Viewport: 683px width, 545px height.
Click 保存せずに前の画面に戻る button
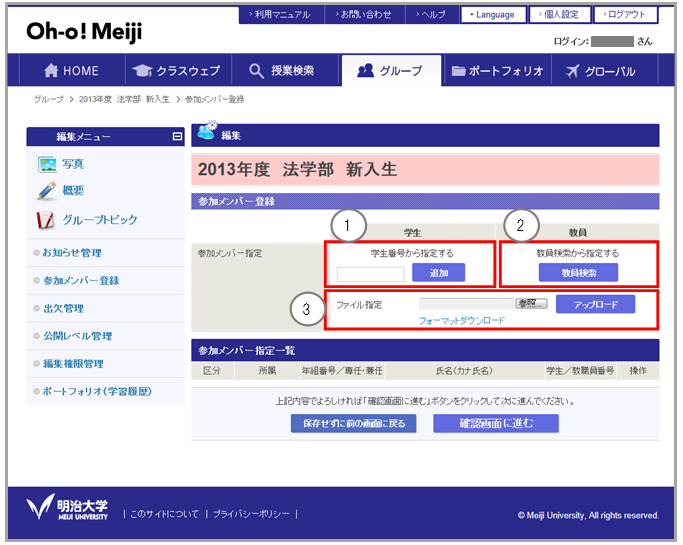pos(354,423)
